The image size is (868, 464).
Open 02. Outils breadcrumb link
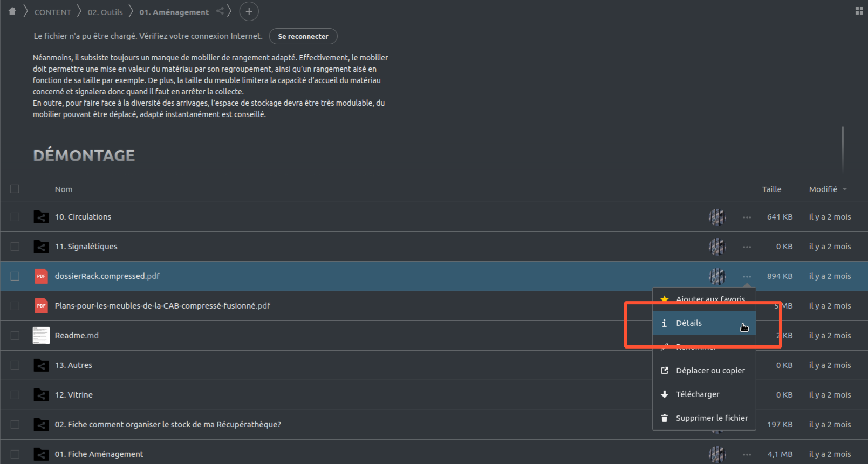[105, 12]
